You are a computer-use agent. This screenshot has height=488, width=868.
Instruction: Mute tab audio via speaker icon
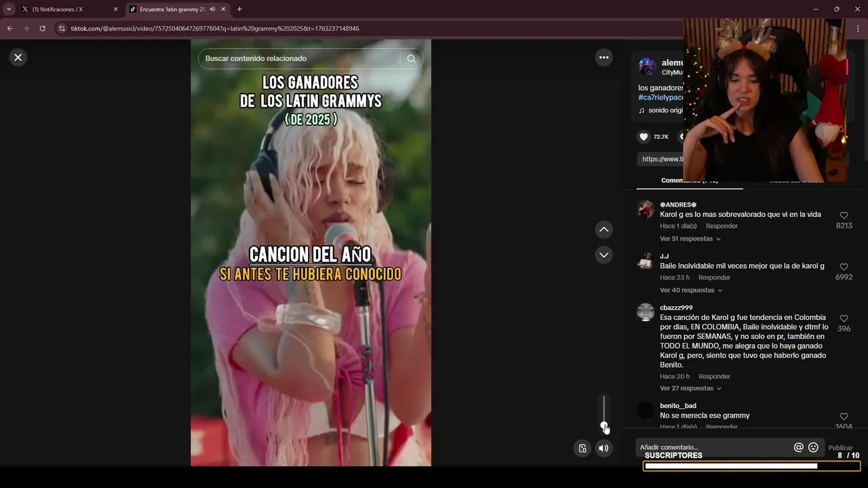point(212,9)
